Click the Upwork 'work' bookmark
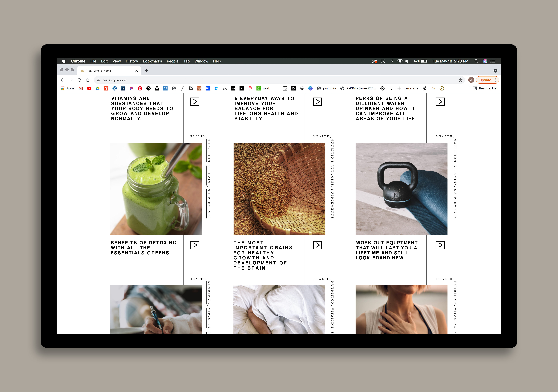This screenshot has height=392, width=558. pyautogui.click(x=263, y=88)
